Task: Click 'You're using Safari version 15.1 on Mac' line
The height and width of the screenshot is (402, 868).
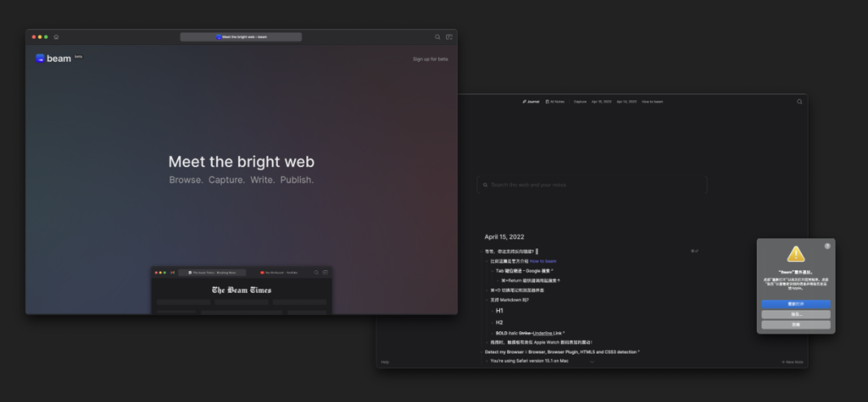Action: click(x=529, y=361)
